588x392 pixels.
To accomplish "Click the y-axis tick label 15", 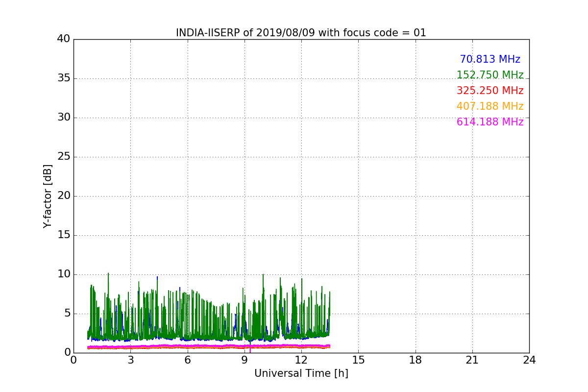I will point(64,235).
